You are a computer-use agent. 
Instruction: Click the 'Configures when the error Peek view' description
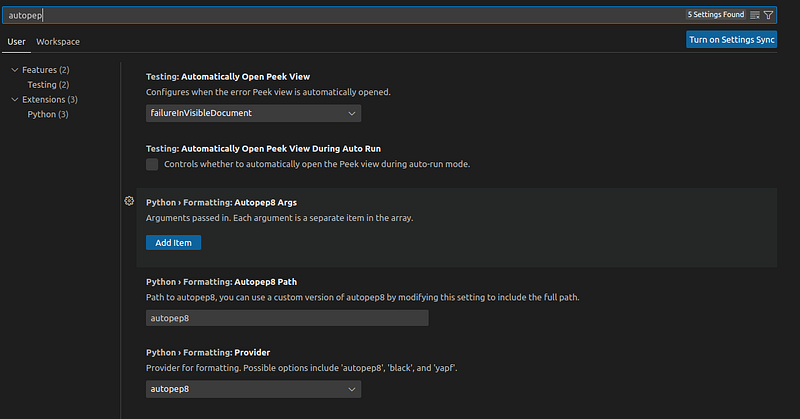(x=268, y=92)
